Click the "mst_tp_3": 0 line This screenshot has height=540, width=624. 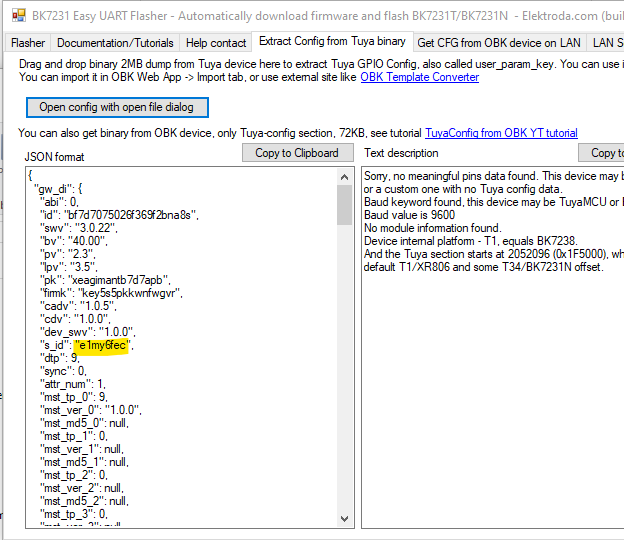pos(74,514)
